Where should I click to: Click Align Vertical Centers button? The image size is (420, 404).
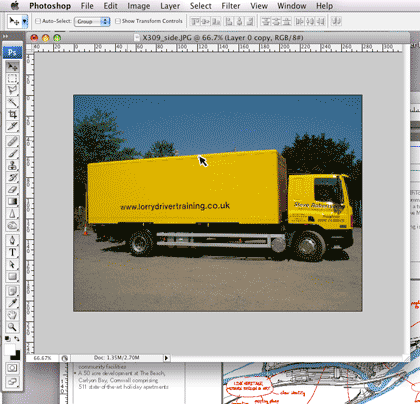[206, 22]
